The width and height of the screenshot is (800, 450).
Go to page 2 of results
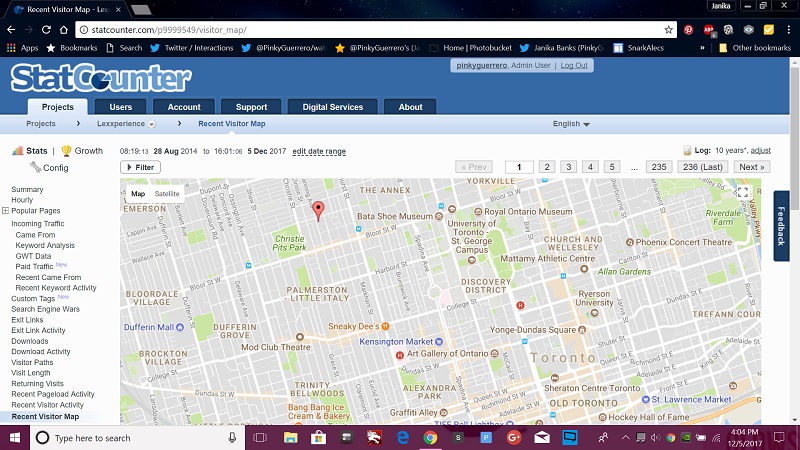[547, 167]
